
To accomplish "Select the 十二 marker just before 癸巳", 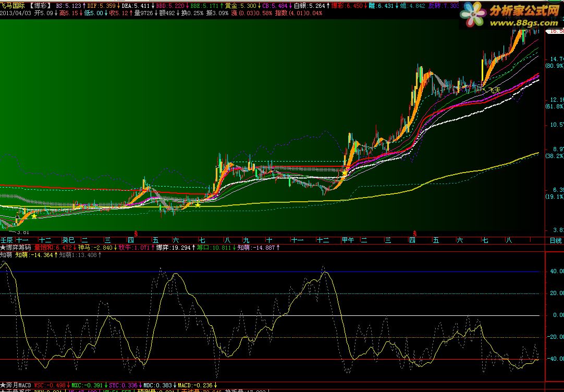I will (45, 240).
